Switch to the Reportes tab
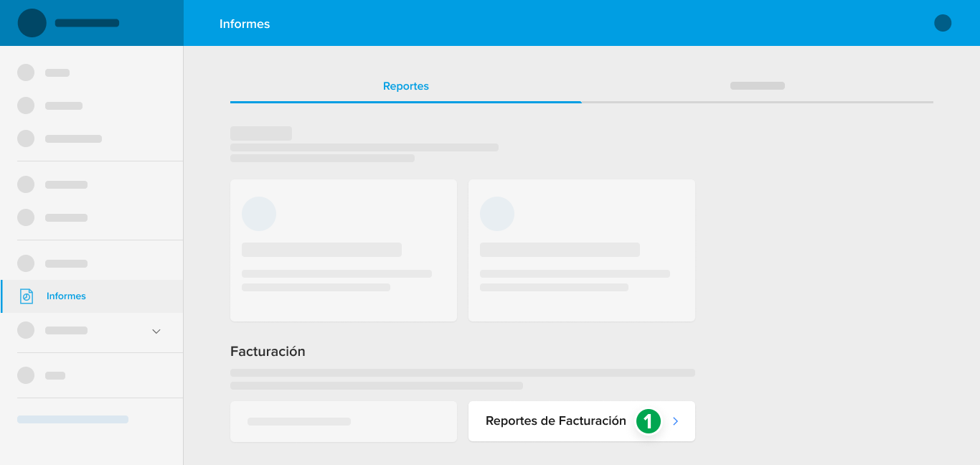980x465 pixels. coord(406,86)
